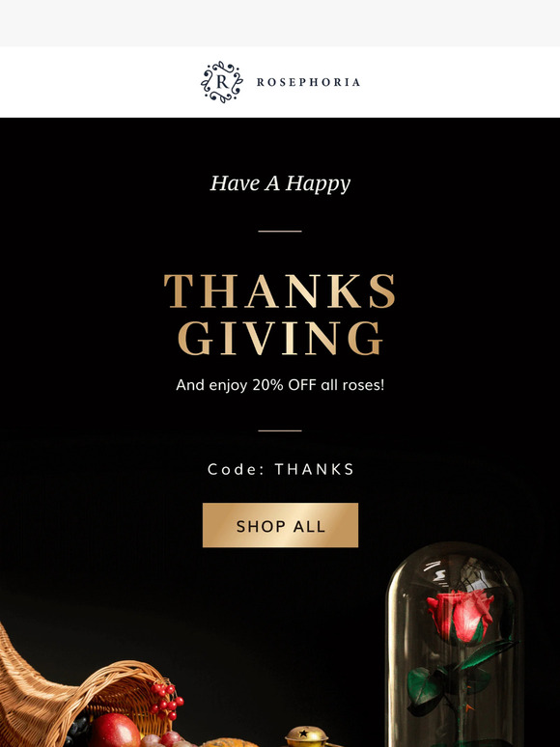Screen dimensions: 560x747
Task: Click the gold divider line above THANKS
Action: (280, 231)
